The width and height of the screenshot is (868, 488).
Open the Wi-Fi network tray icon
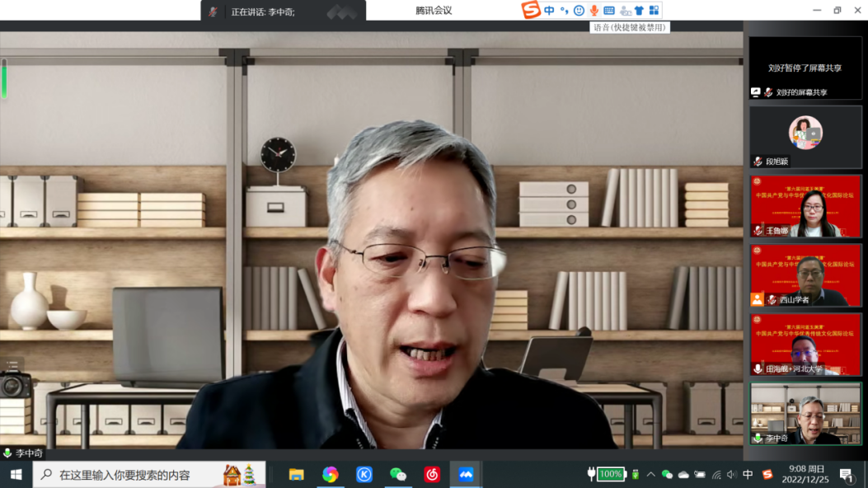pyautogui.click(x=716, y=475)
